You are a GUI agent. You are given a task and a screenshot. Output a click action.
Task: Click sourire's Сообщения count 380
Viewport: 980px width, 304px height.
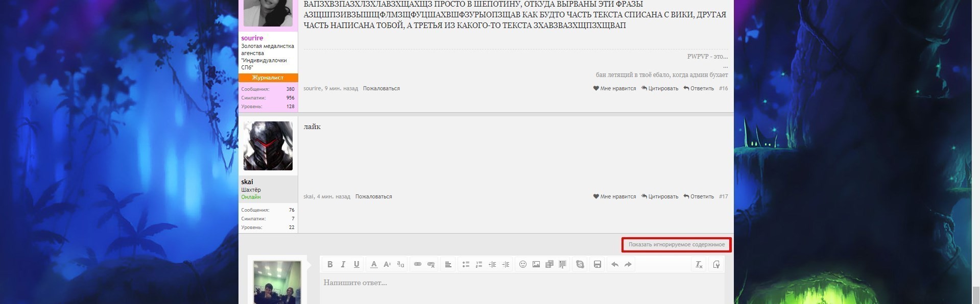tap(290, 89)
